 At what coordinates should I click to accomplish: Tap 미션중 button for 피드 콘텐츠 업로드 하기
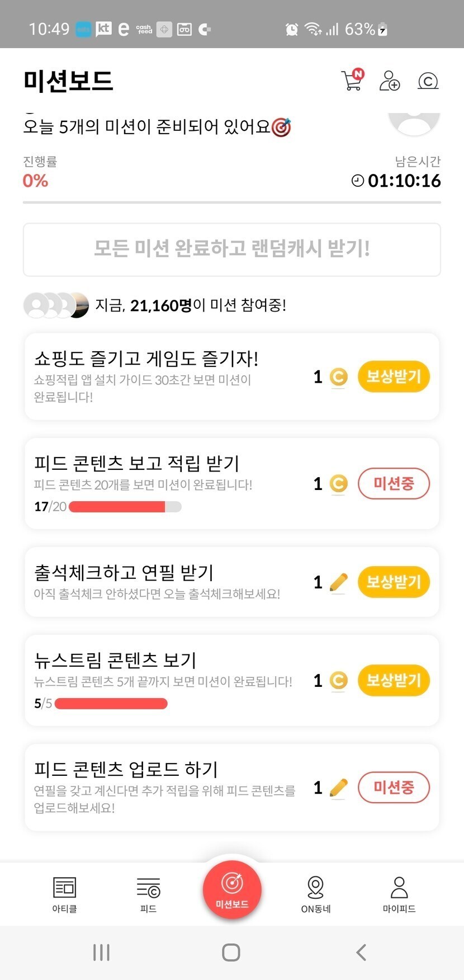[394, 788]
